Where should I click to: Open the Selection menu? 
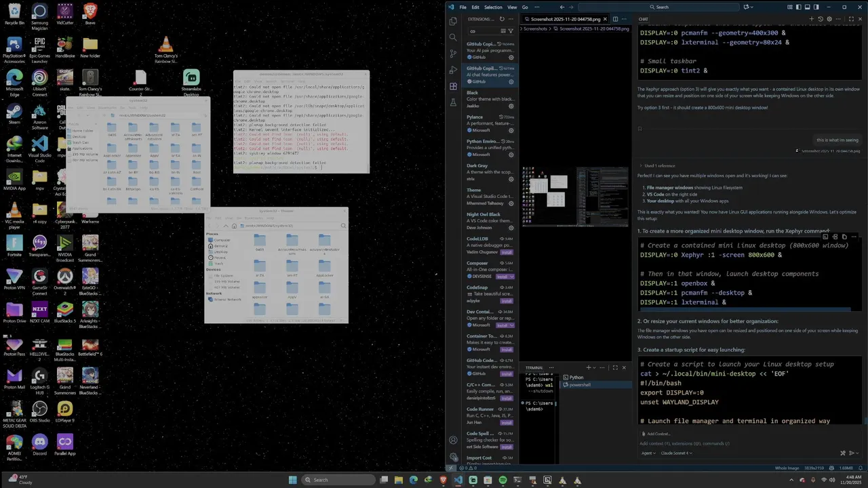coord(493,7)
